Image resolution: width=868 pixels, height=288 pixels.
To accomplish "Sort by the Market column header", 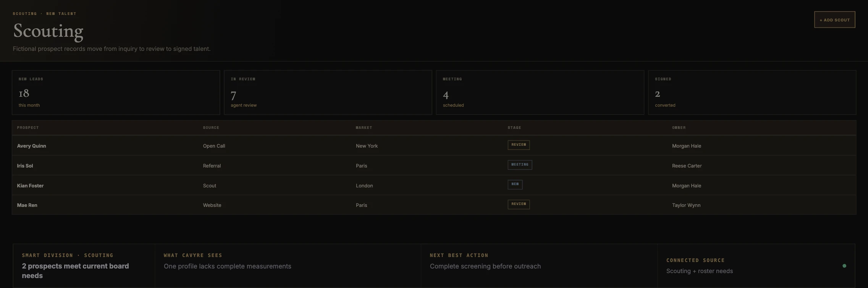I will [364, 128].
